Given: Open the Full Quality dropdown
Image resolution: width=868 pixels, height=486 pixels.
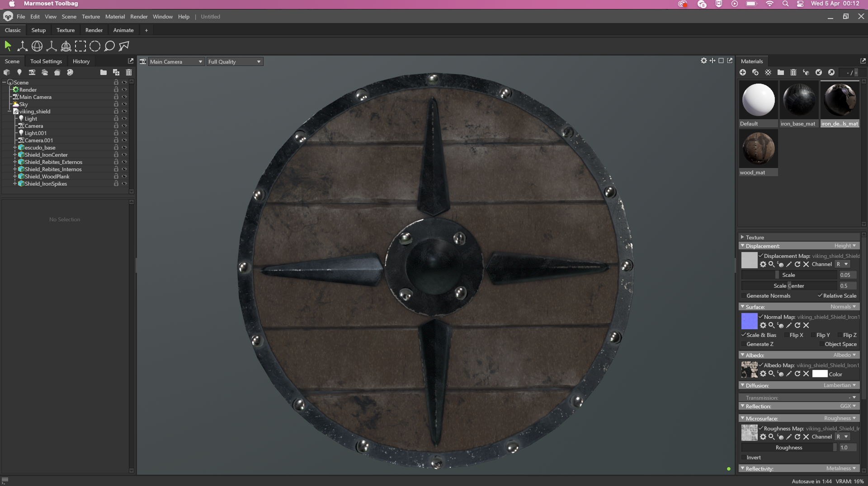Looking at the screenshot, I should point(235,62).
